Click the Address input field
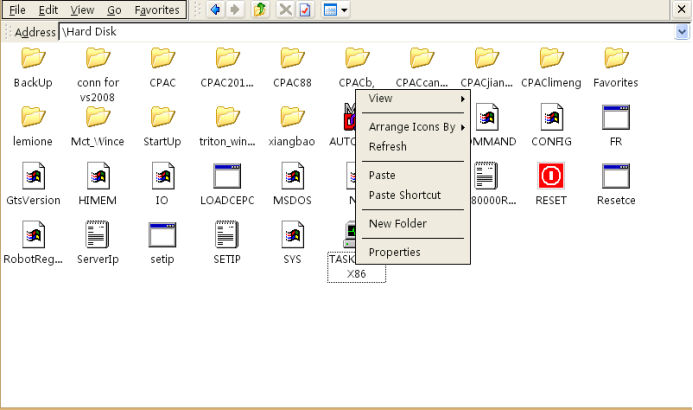The image size is (693, 410). click(367, 32)
